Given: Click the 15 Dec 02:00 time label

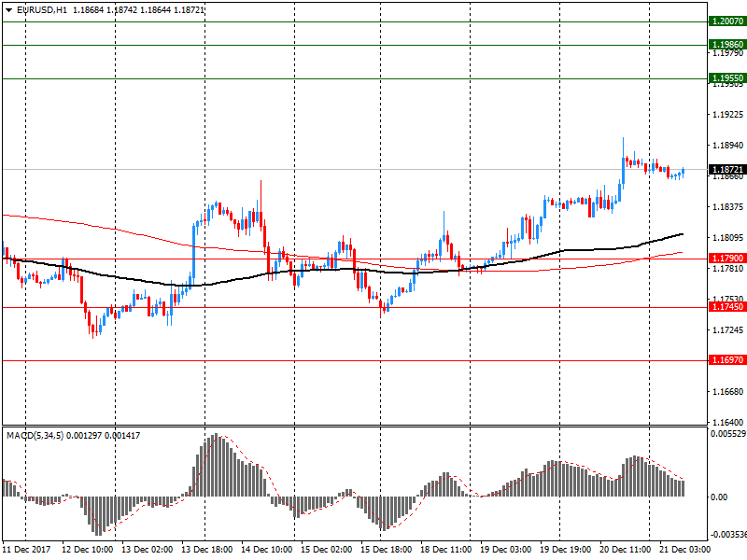Looking at the screenshot, I should (326, 550).
